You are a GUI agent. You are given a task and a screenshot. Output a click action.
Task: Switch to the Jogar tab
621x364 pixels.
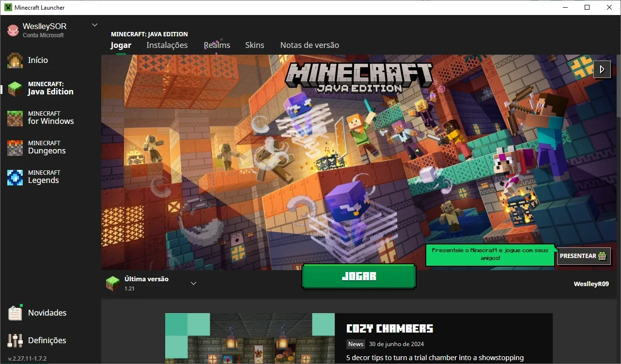pyautogui.click(x=121, y=45)
